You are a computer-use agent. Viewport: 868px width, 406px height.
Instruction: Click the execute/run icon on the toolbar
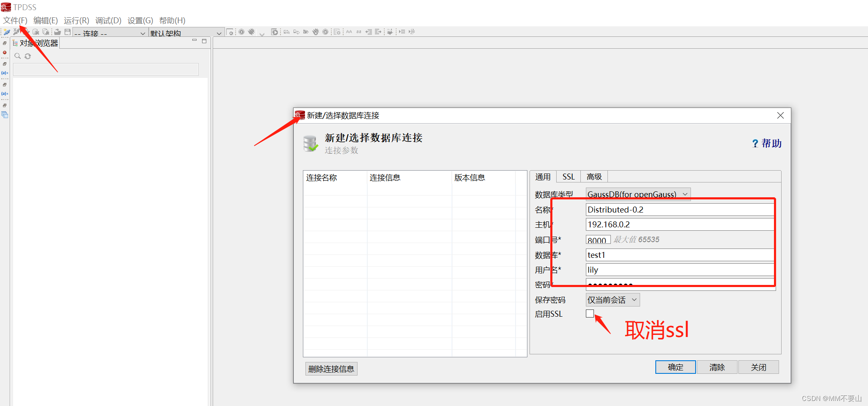241,31
